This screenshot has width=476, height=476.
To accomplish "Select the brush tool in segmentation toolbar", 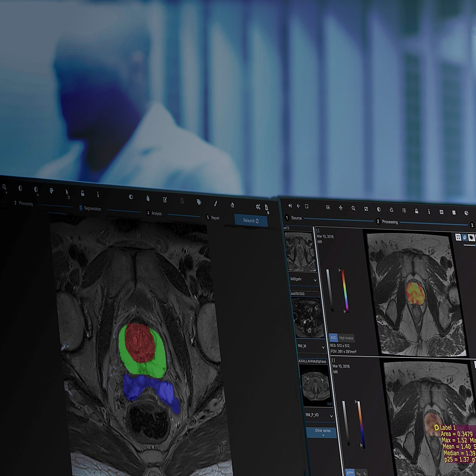I will click(216, 203).
